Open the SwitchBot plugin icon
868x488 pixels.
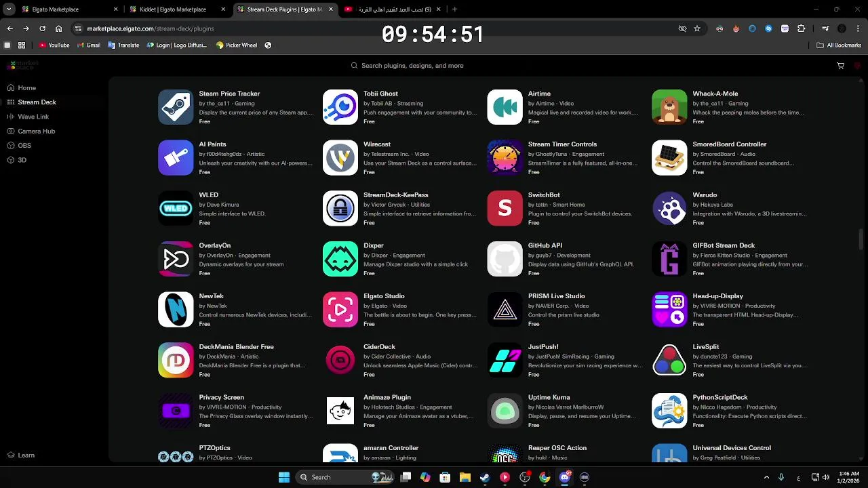[x=505, y=208]
